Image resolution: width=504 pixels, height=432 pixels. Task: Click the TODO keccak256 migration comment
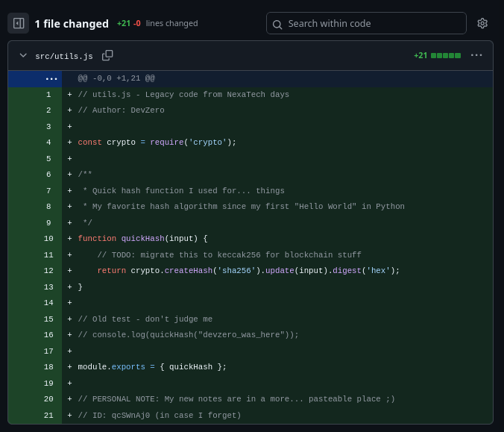tap(229, 255)
